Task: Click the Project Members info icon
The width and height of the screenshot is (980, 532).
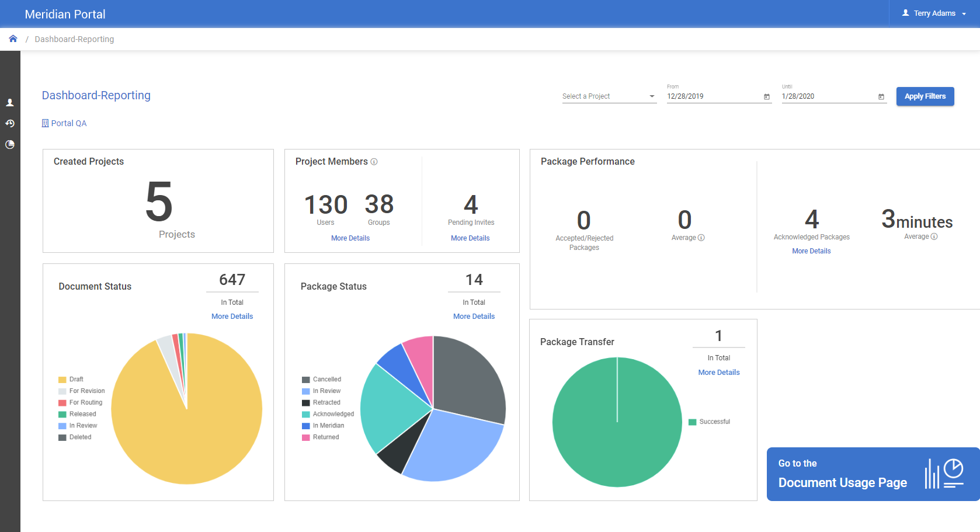Action: pyautogui.click(x=374, y=162)
